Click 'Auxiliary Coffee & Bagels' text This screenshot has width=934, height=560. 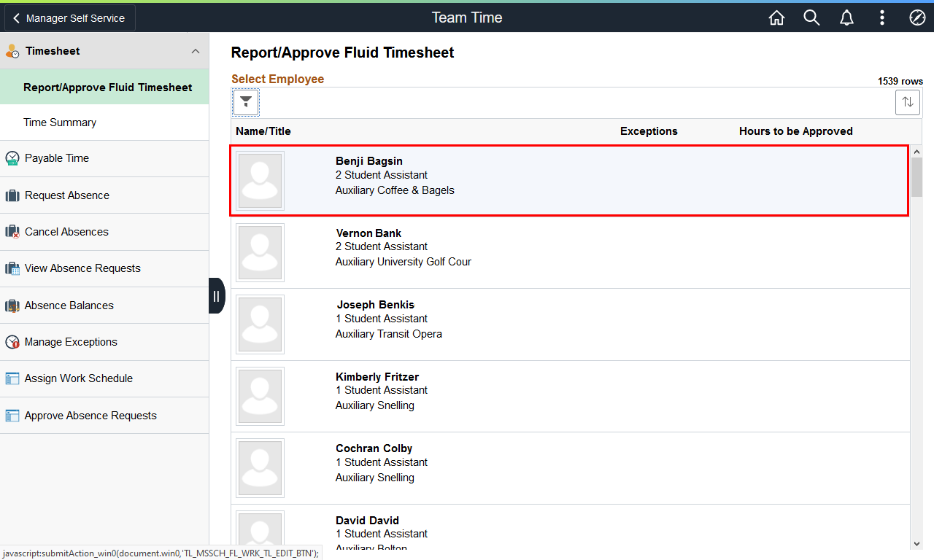tap(395, 190)
